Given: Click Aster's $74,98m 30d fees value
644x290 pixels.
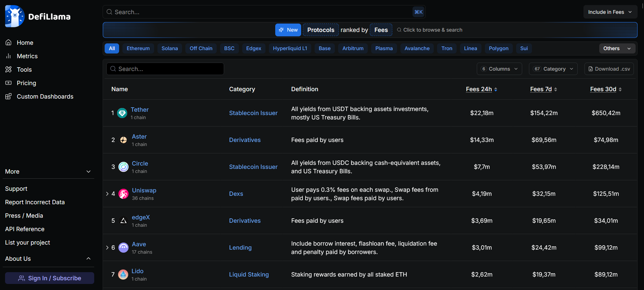Looking at the screenshot, I should (606, 140).
